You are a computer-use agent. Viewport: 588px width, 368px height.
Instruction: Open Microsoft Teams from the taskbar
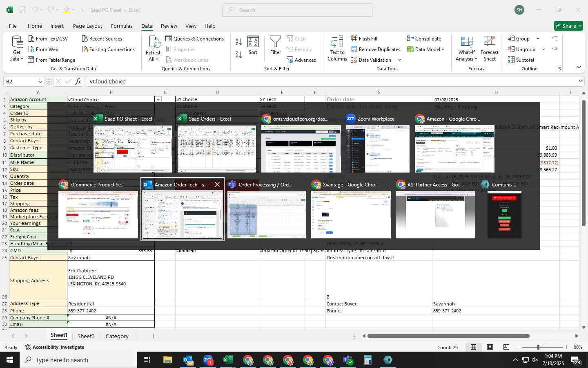(x=348, y=360)
